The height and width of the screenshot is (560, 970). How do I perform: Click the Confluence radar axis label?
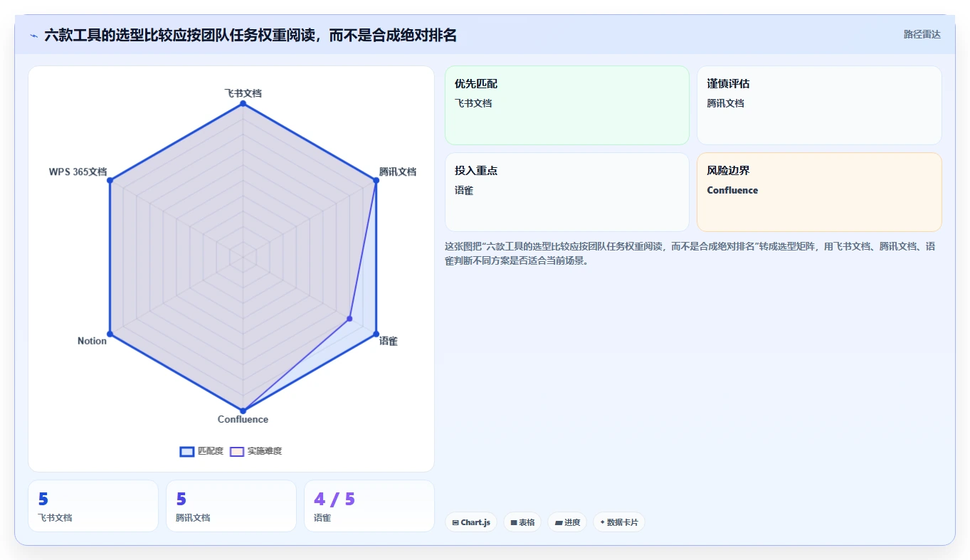click(243, 419)
